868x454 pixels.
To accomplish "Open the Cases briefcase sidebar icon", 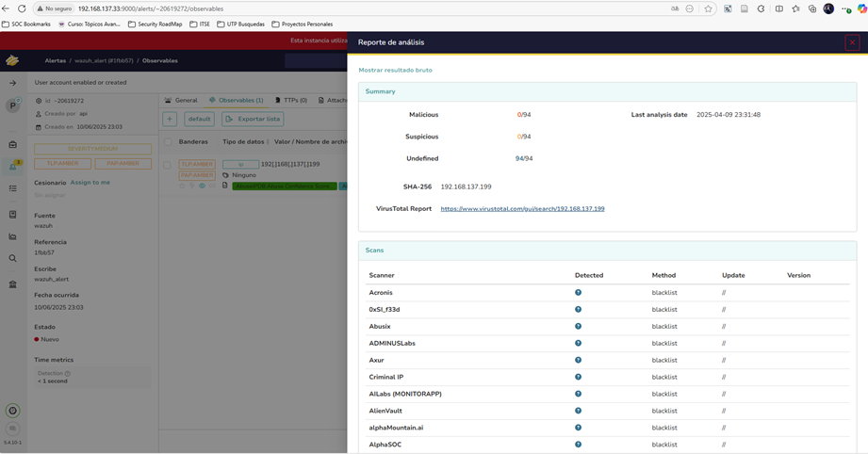I will click(13, 144).
